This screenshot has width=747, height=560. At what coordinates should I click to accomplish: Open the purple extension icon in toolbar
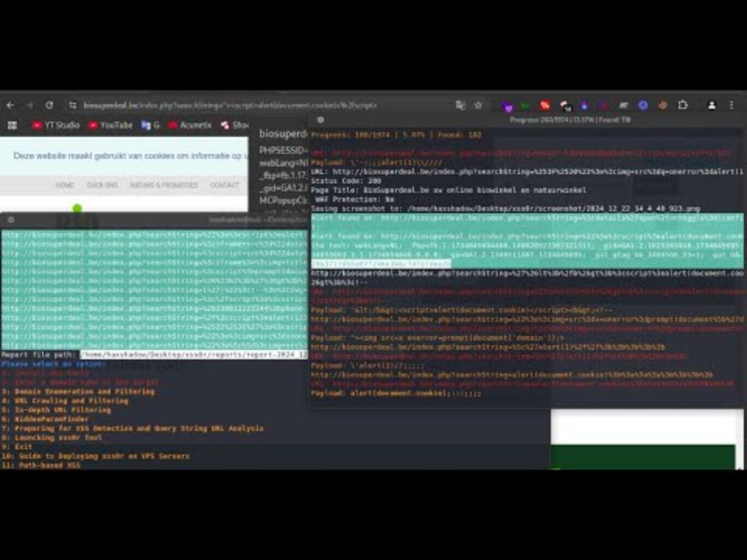tap(508, 106)
